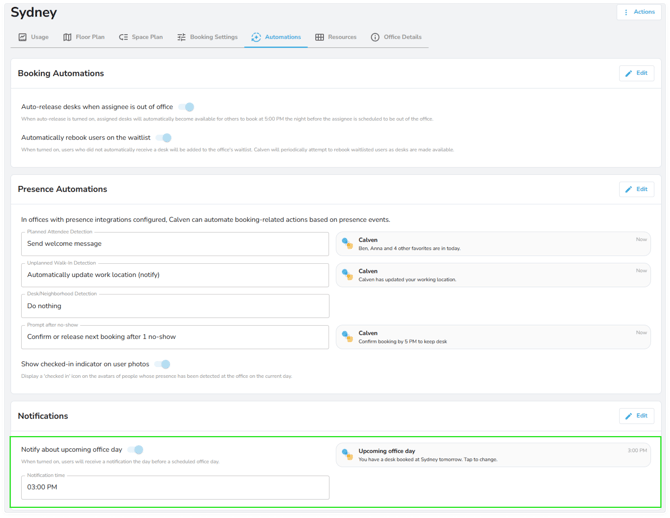The height and width of the screenshot is (518, 670).
Task: Open Planned Attendee Detection dropdown
Action: [175, 244]
